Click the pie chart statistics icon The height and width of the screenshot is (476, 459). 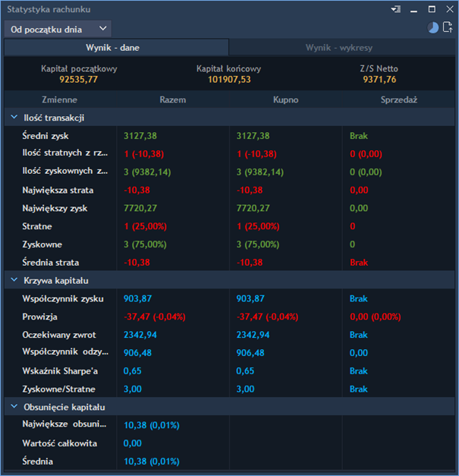433,28
